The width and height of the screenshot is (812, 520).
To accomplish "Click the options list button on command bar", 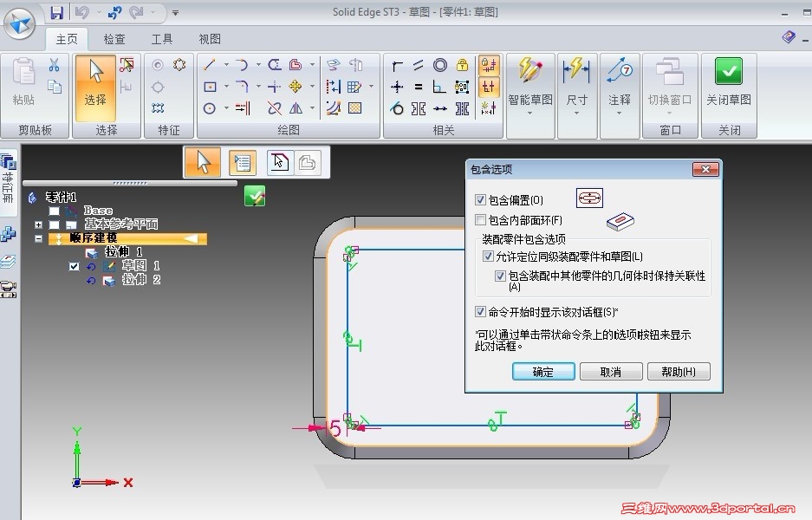I will tap(242, 163).
